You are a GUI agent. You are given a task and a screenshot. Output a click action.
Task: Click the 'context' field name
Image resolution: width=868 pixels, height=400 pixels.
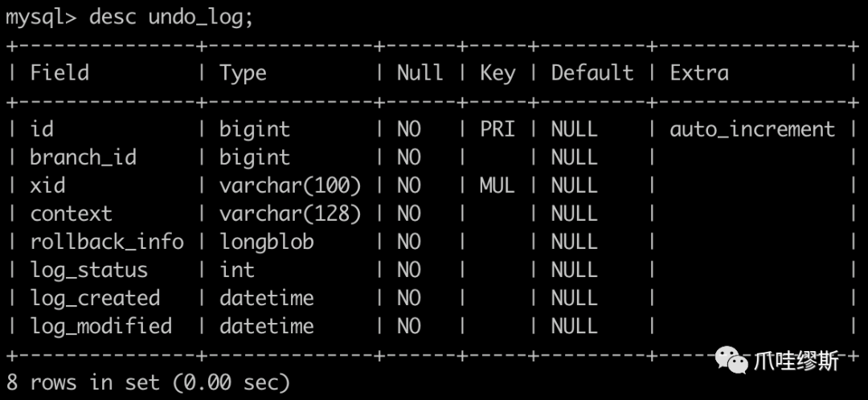[x=72, y=214]
